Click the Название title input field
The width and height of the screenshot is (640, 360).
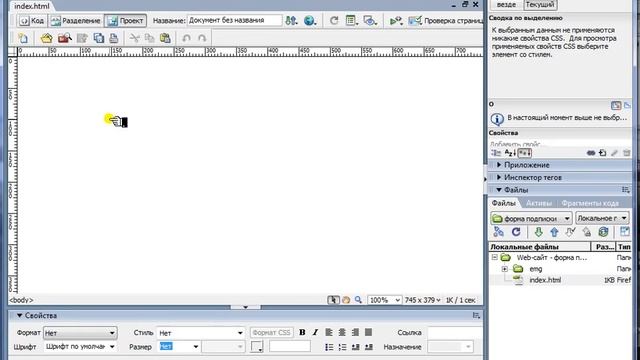click(235, 20)
